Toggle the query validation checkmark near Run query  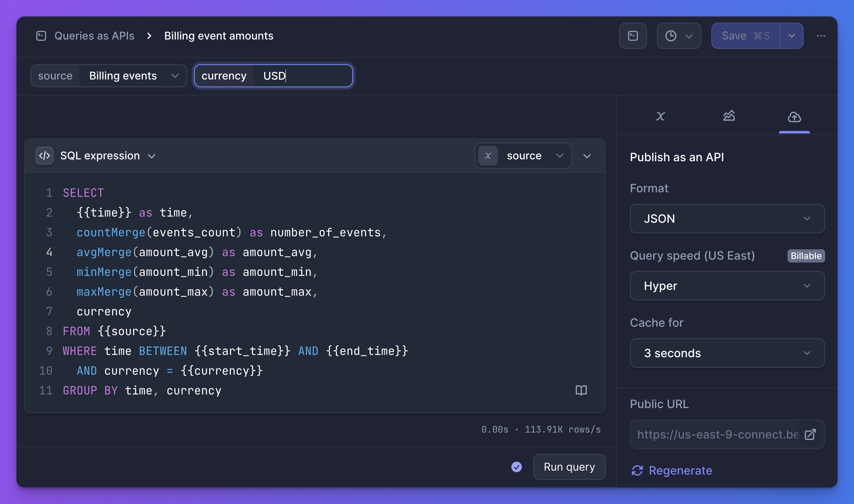pos(516,467)
